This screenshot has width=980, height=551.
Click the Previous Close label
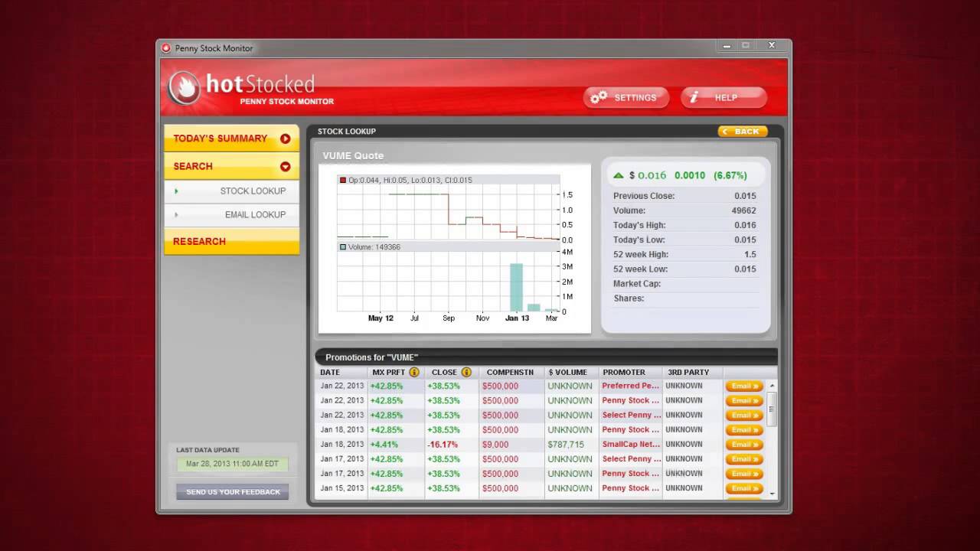tap(644, 196)
